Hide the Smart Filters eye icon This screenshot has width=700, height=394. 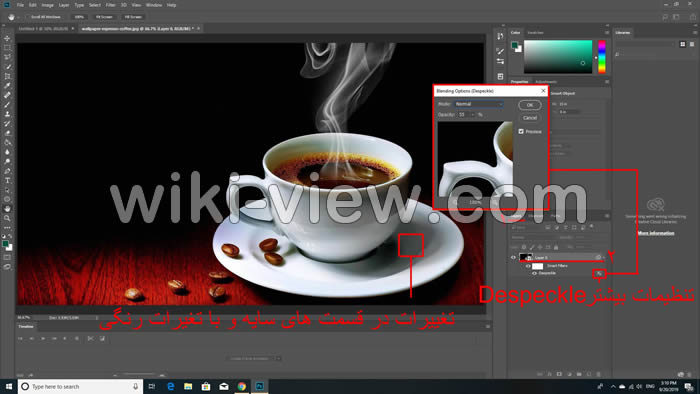point(528,266)
